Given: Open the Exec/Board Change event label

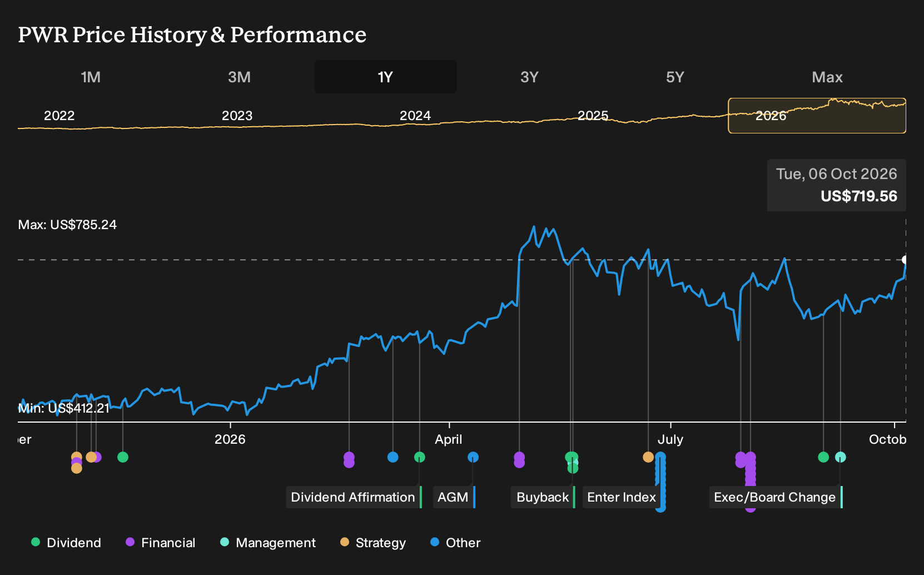Looking at the screenshot, I should [776, 497].
